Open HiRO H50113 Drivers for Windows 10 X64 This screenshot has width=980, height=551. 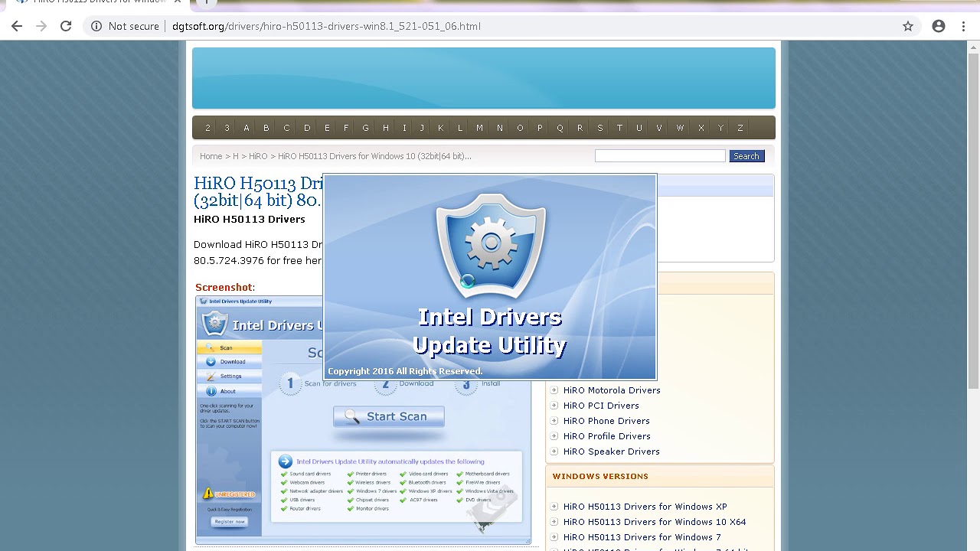coord(655,522)
